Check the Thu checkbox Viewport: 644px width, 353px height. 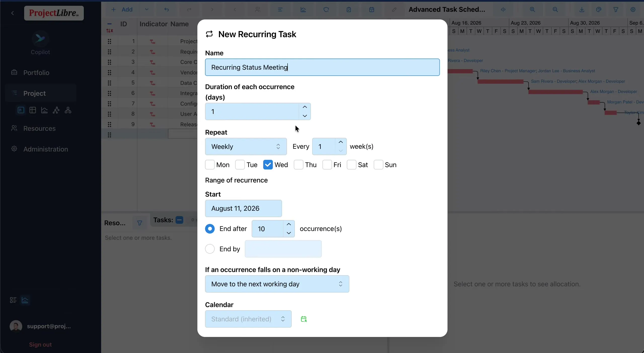(299, 165)
